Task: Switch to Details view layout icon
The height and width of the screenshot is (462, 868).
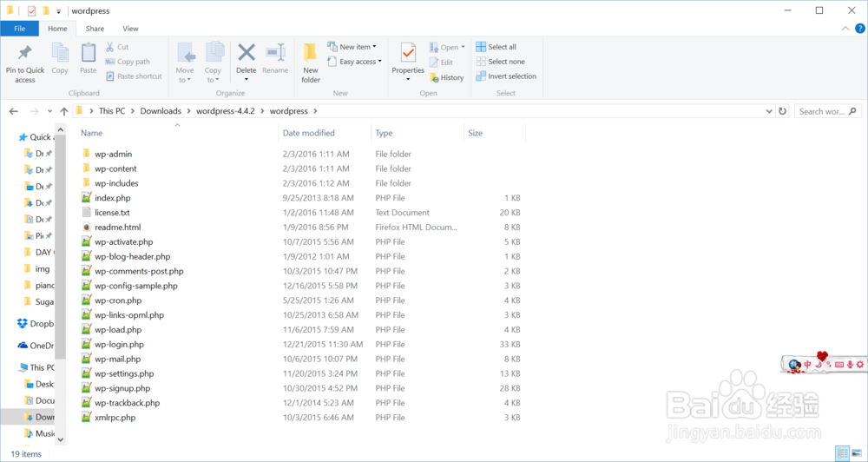Action: click(842, 453)
